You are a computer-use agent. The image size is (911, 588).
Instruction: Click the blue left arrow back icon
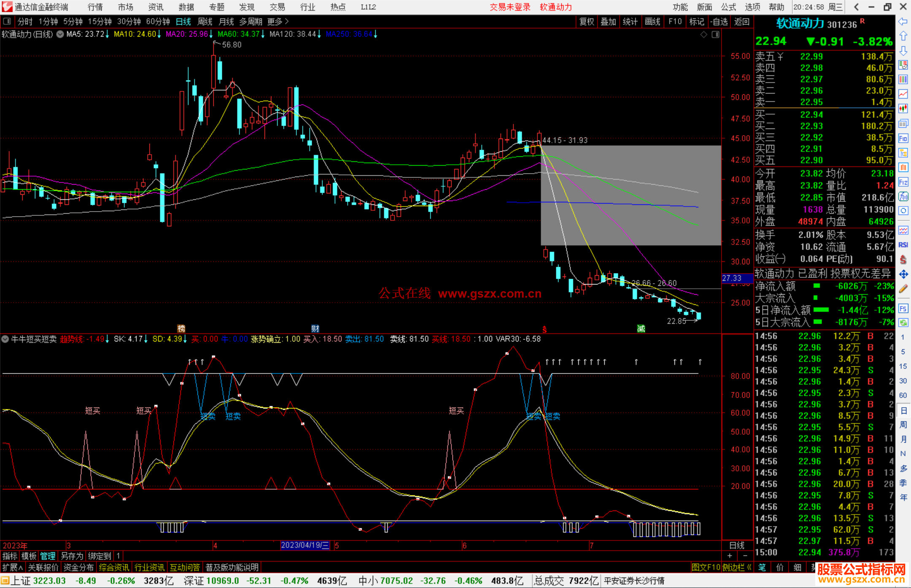click(x=903, y=21)
